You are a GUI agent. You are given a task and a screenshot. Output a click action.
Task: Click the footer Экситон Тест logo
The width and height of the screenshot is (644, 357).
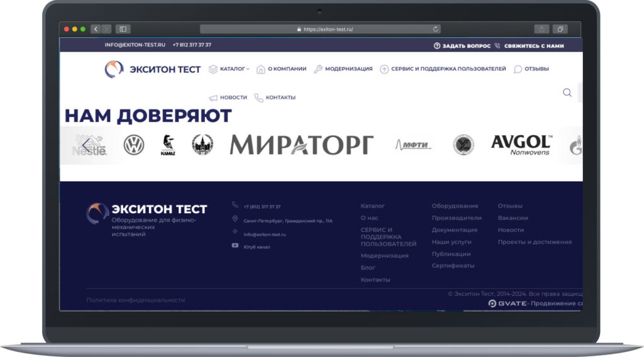147,214
